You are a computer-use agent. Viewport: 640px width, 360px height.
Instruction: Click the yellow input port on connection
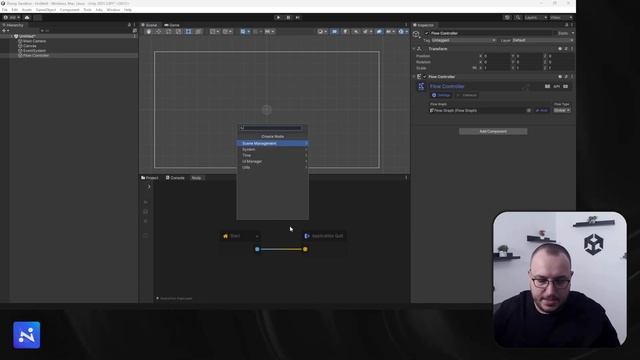click(x=305, y=249)
